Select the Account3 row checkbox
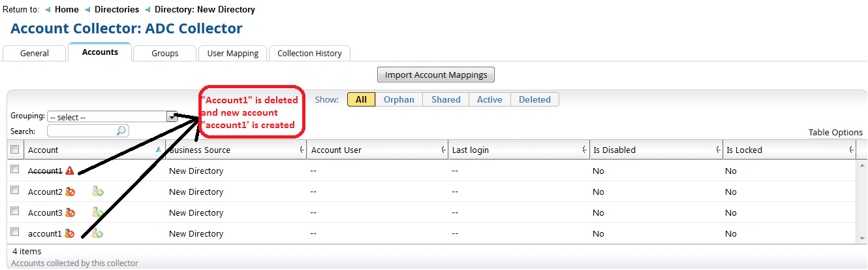 (14, 211)
